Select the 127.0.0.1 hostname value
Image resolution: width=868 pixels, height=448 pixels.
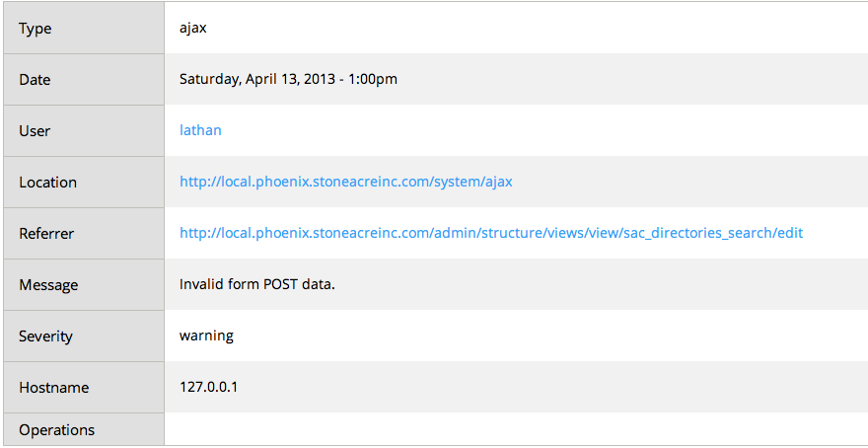[208, 388]
